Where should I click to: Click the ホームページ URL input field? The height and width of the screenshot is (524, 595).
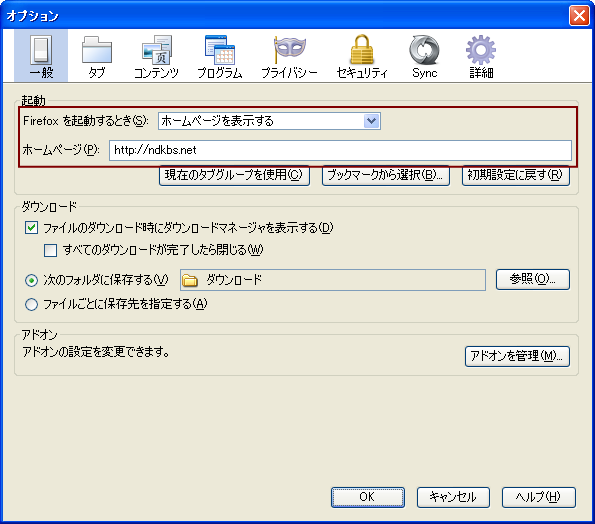tap(340, 150)
